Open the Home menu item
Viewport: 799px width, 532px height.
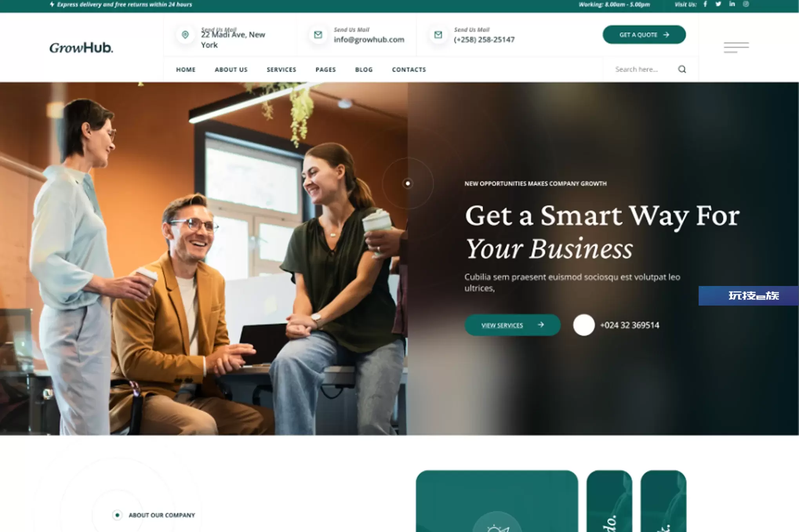click(185, 69)
